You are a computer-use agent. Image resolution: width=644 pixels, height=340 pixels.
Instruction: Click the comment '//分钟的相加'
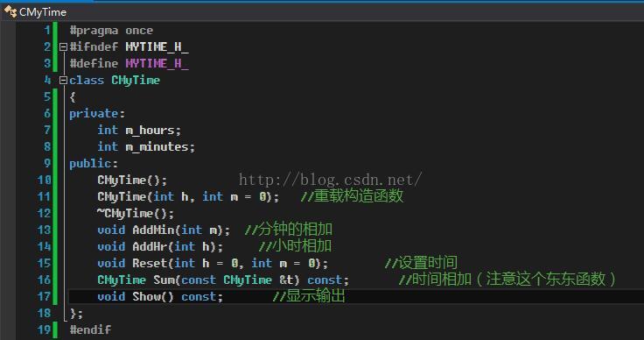[x=289, y=230]
